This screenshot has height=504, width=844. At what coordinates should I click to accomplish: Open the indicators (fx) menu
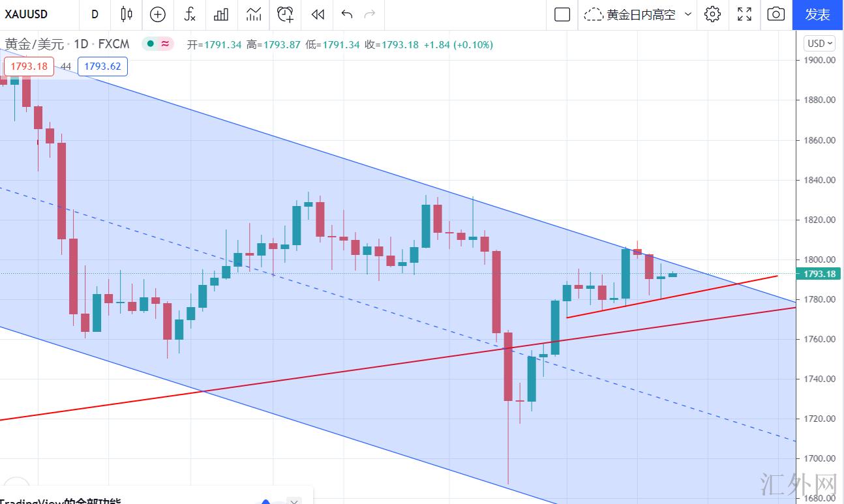[190, 14]
